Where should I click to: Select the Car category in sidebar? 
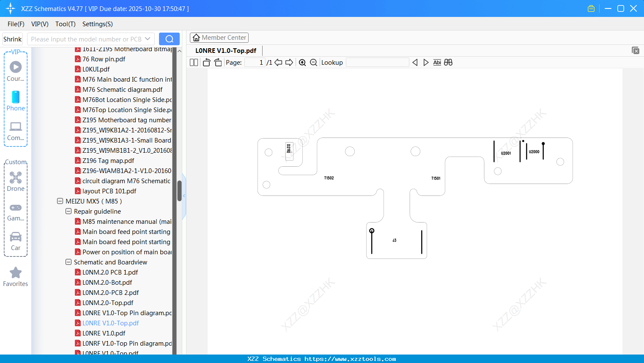pos(16,241)
